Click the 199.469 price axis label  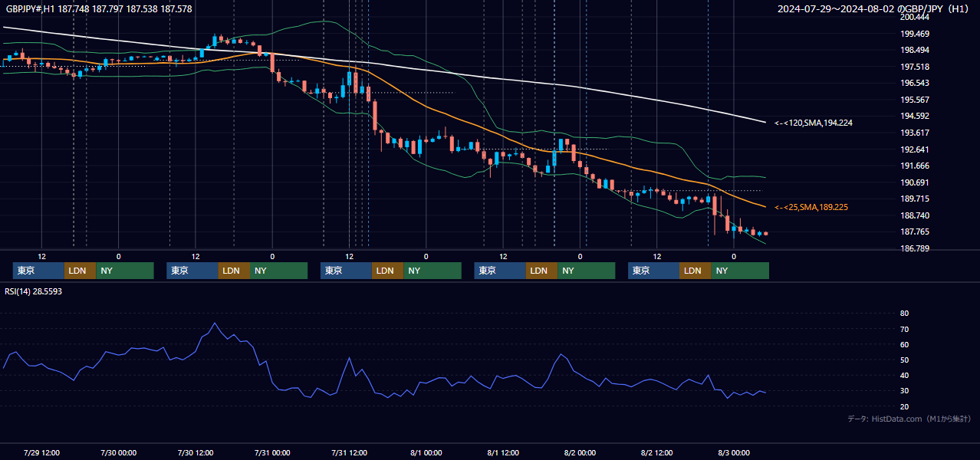click(915, 34)
